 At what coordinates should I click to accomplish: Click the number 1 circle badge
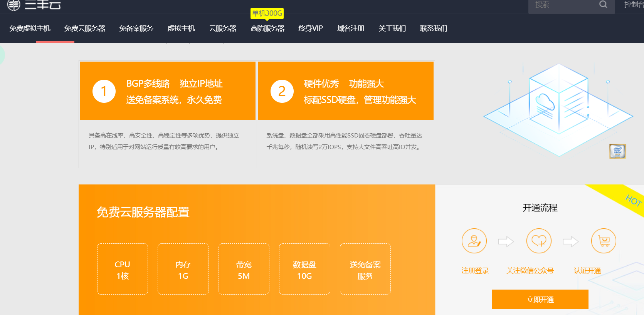(104, 91)
